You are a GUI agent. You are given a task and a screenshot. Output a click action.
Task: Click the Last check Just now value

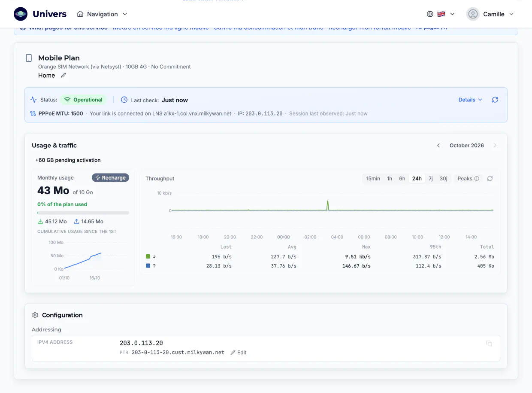[x=175, y=100]
